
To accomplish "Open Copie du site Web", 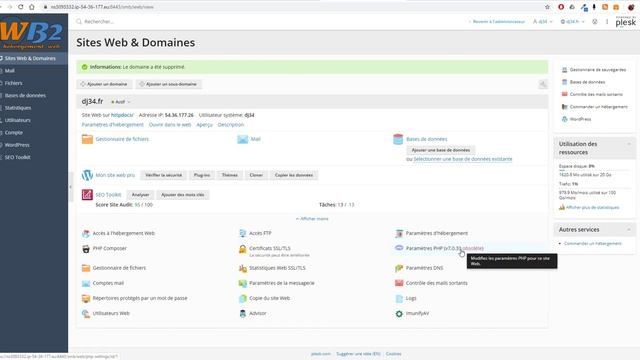I will [269, 298].
